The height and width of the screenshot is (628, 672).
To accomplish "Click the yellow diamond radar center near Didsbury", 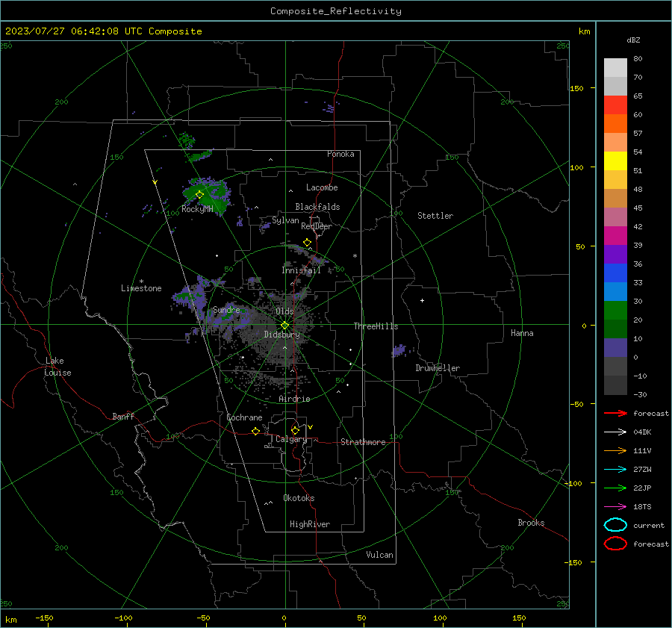I will (284, 326).
